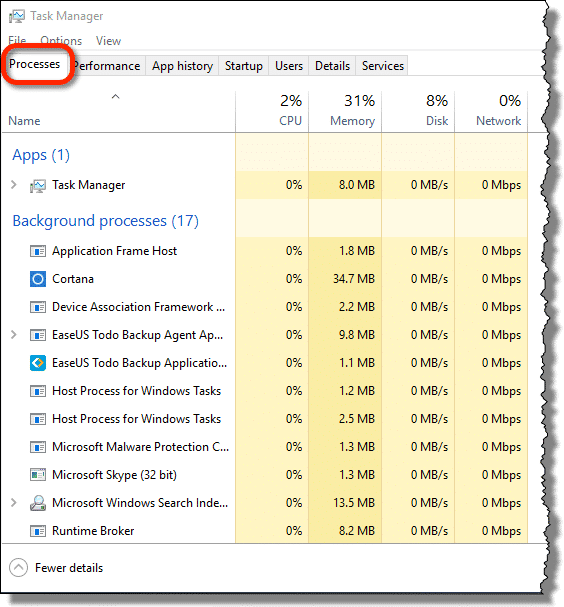The height and width of the screenshot is (607, 564).
Task: Click the EaseUS Todo Backup Agent icon
Action: click(x=38, y=335)
